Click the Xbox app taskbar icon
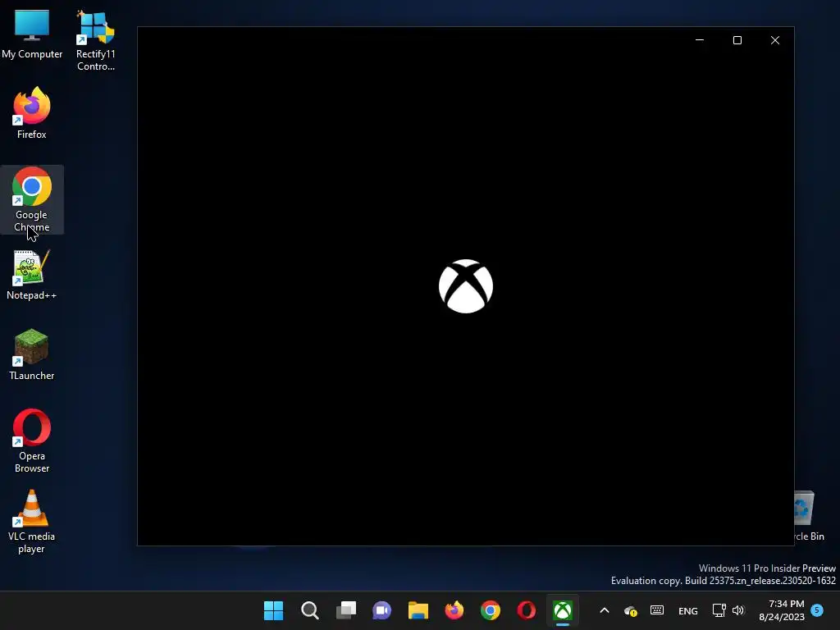This screenshot has width=840, height=630. pyautogui.click(x=563, y=610)
